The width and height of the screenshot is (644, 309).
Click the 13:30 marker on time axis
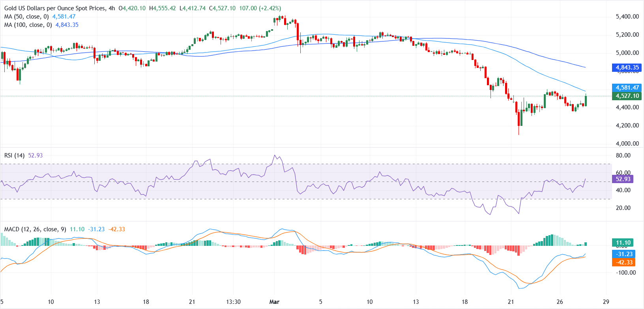click(x=233, y=302)
